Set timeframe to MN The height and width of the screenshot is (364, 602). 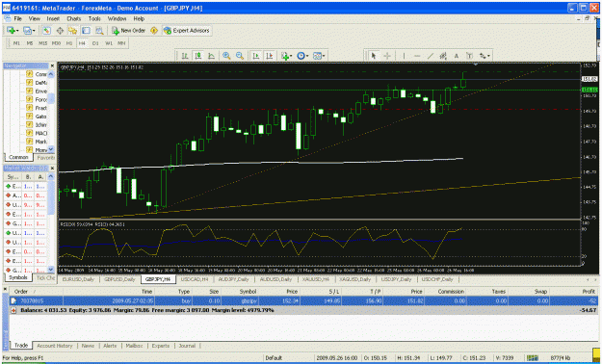(121, 43)
